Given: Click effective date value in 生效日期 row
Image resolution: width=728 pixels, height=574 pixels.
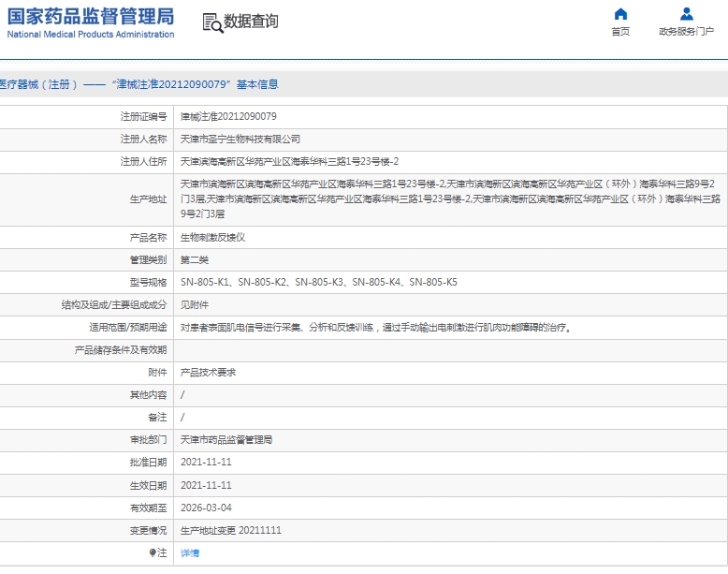Looking at the screenshot, I should click(x=206, y=485).
